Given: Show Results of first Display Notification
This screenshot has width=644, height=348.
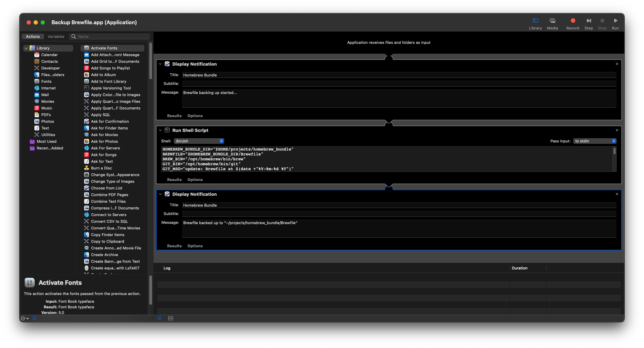Looking at the screenshot, I should (174, 116).
